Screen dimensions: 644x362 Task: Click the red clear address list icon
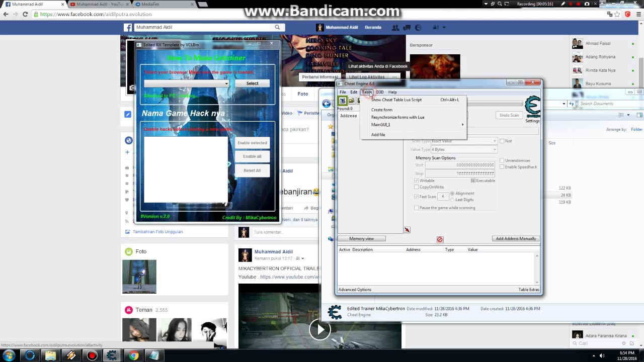click(440, 239)
